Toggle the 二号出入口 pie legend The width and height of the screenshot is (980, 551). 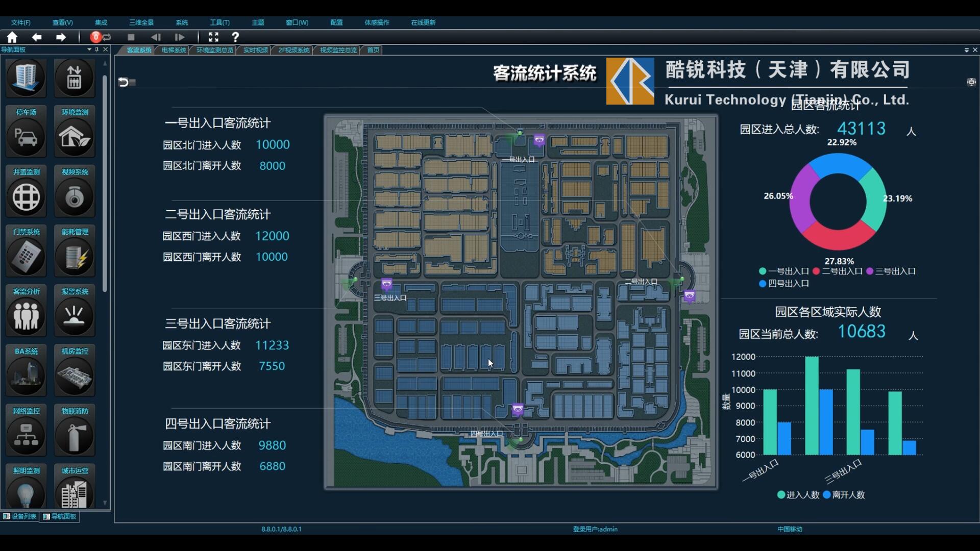(838, 271)
